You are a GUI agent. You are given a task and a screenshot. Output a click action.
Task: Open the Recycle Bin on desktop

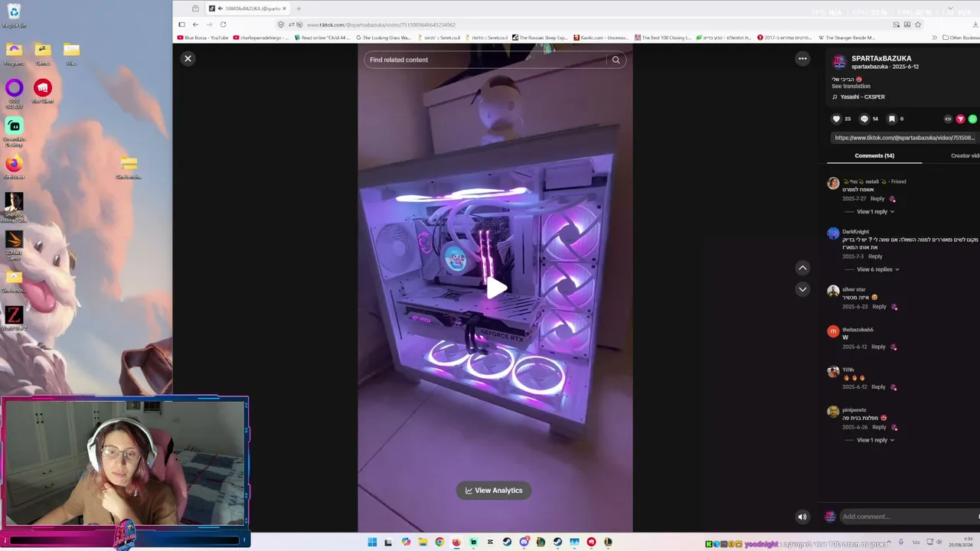click(14, 16)
